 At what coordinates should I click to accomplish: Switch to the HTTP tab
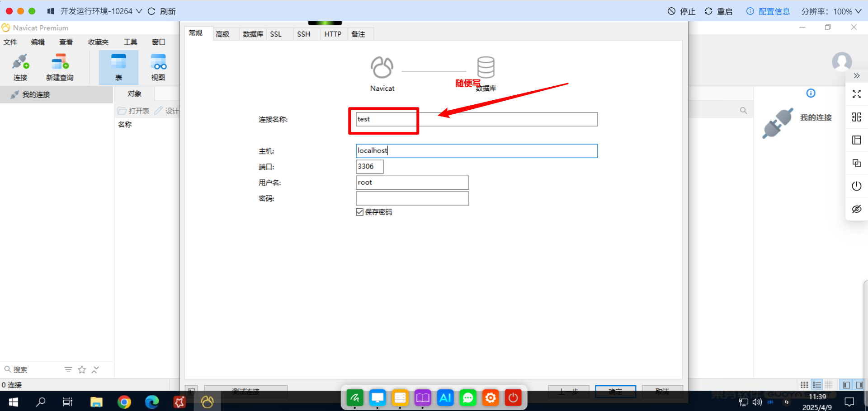tap(333, 34)
